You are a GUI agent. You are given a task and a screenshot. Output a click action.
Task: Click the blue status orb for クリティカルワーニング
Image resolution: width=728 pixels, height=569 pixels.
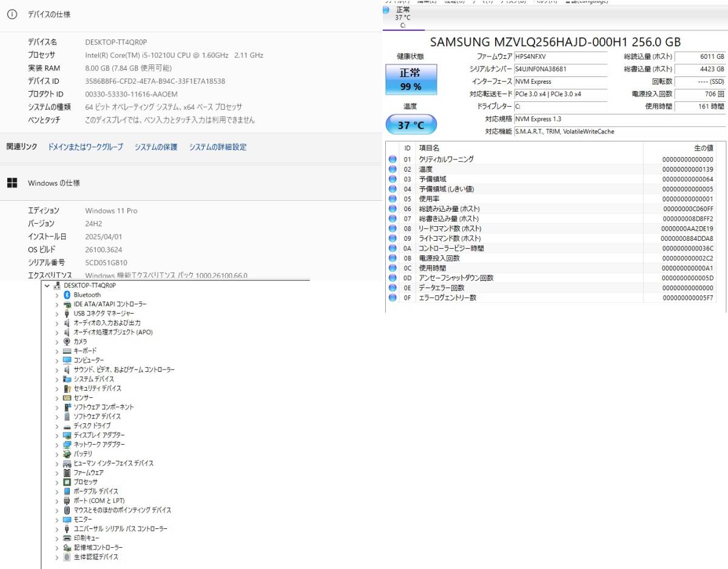coord(393,160)
